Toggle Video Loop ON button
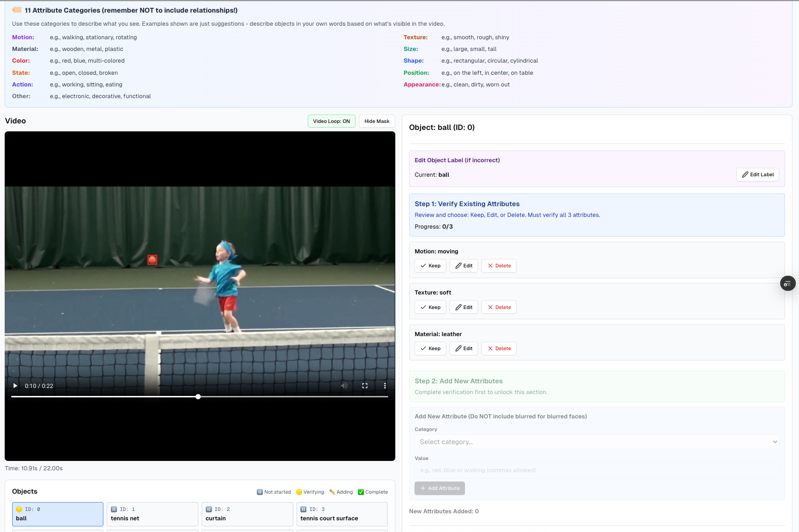Image resolution: width=799 pixels, height=532 pixels. tap(331, 121)
